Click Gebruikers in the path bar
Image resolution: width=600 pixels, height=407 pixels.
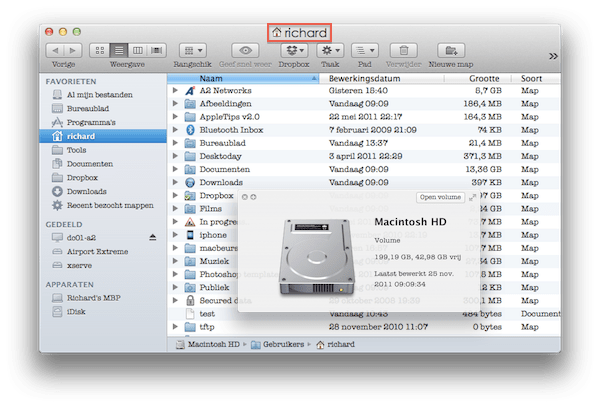coord(278,344)
